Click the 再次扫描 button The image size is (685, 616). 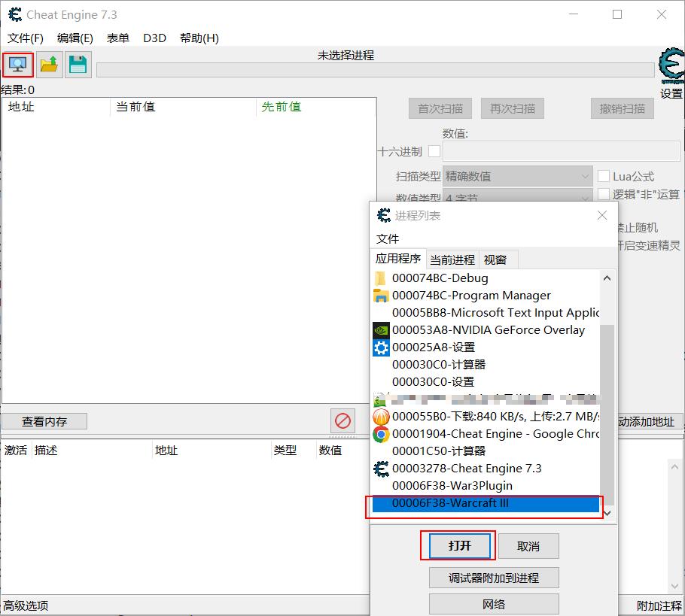513,108
